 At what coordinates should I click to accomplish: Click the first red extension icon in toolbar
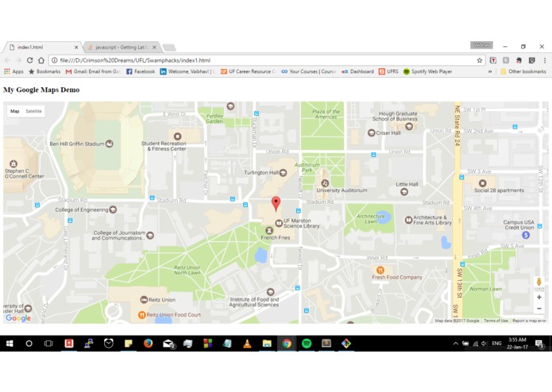tap(493, 60)
